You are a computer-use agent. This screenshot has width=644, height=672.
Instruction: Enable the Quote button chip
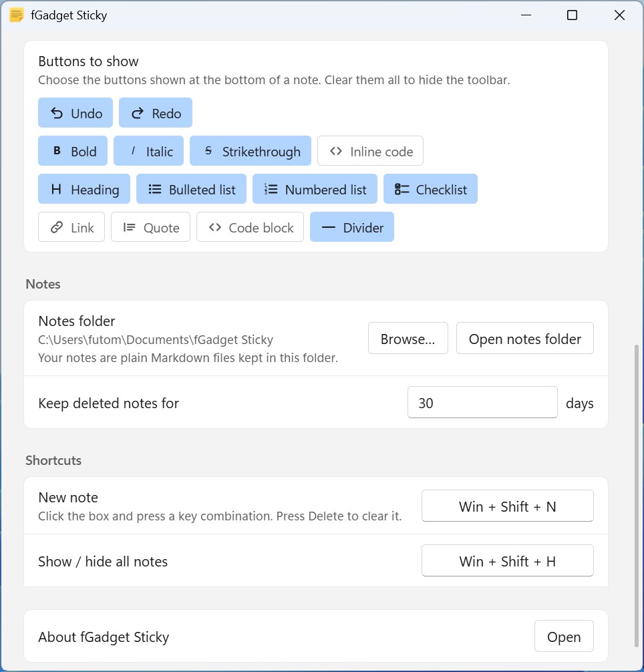[150, 227]
